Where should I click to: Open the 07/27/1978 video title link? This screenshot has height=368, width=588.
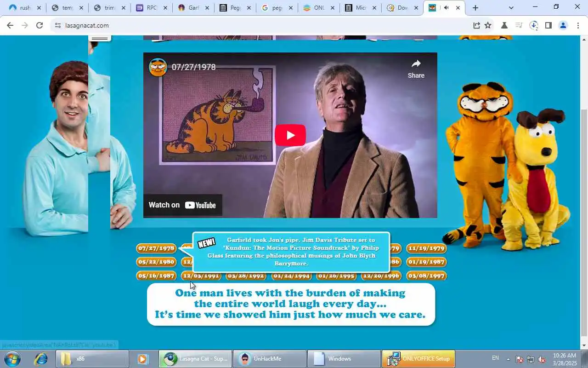click(x=194, y=67)
